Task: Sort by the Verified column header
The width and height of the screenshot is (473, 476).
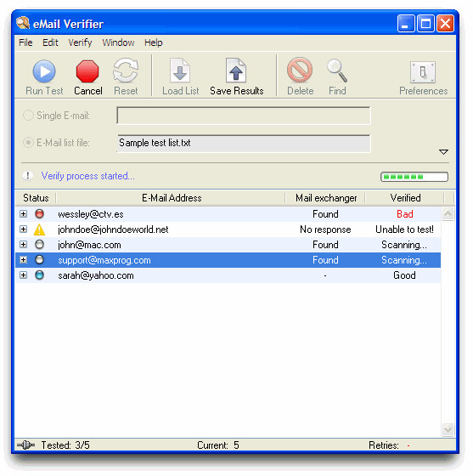Action: click(x=405, y=198)
